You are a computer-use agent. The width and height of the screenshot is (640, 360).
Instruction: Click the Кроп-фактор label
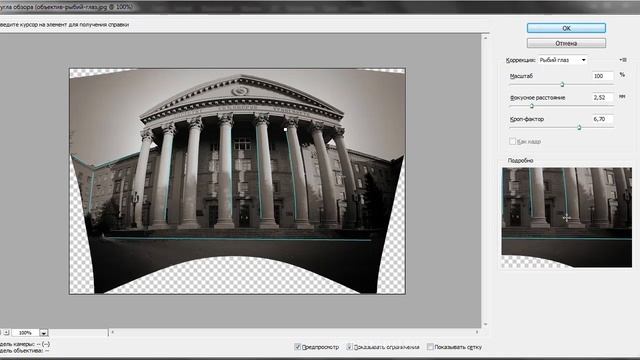point(527,119)
